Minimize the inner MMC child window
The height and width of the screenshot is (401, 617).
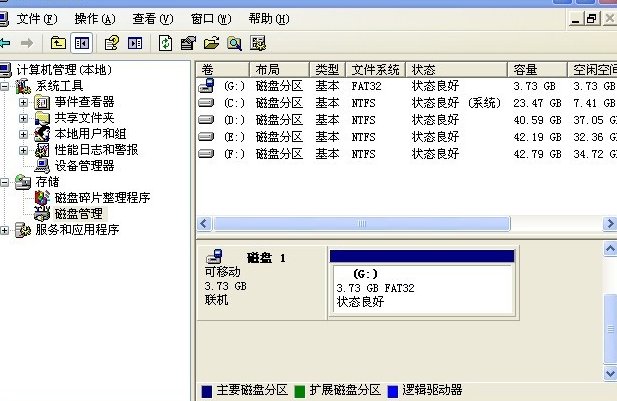tap(575, 18)
